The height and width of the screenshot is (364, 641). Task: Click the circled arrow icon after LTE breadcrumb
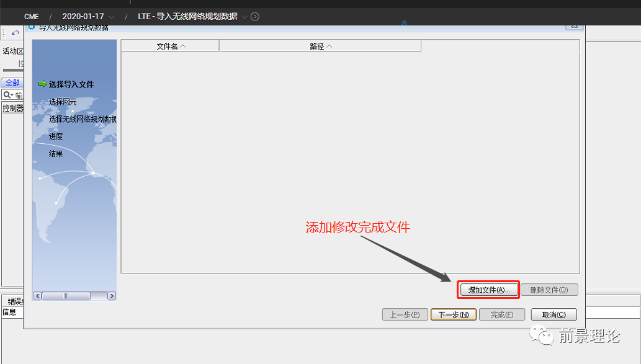255,17
